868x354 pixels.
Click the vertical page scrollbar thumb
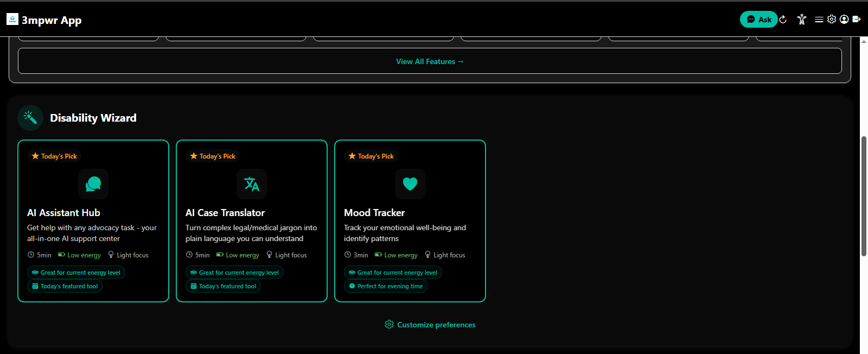point(864,196)
